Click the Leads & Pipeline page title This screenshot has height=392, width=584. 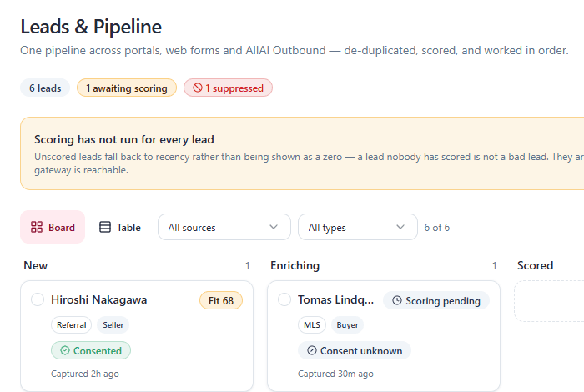click(91, 27)
